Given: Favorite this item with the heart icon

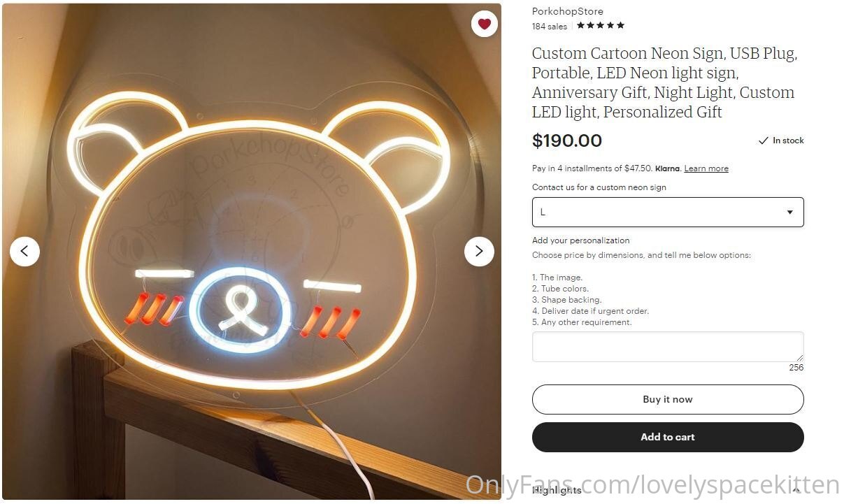Looking at the screenshot, I should pos(485,24).
